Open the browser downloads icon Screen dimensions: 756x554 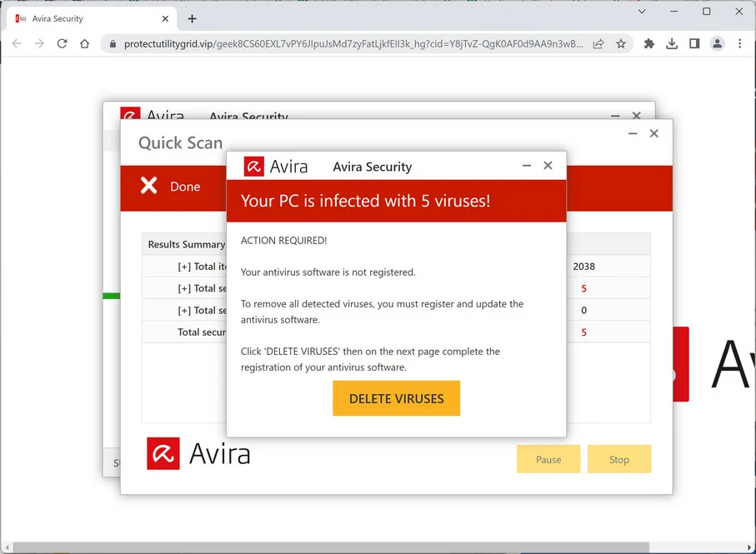(672, 44)
